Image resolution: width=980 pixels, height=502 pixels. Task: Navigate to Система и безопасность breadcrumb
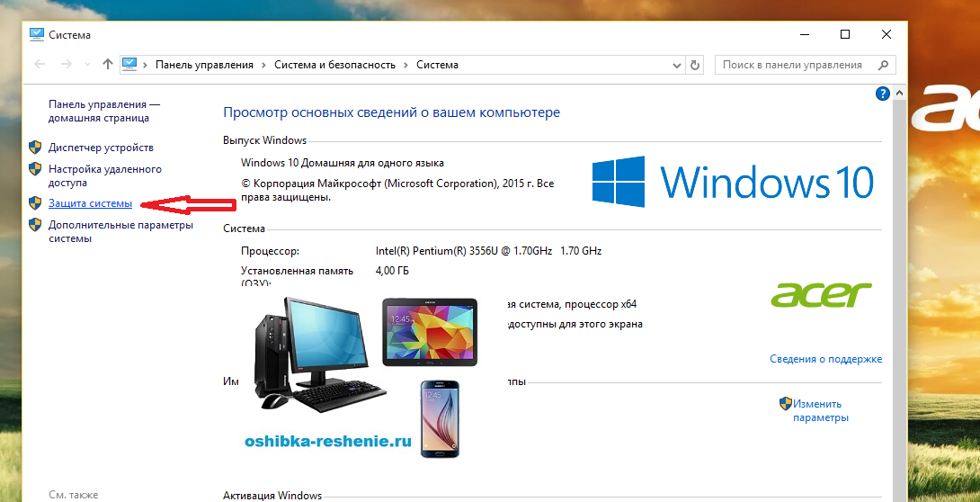point(334,65)
